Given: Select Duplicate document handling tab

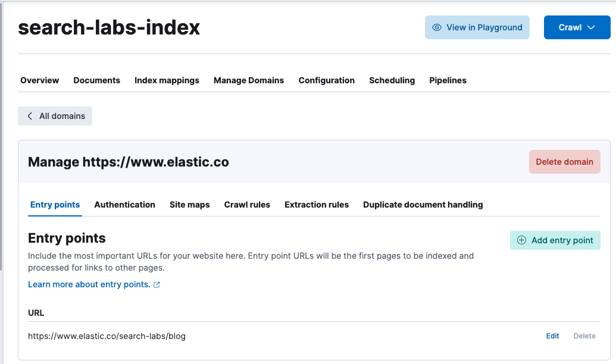Looking at the screenshot, I should 423,205.
